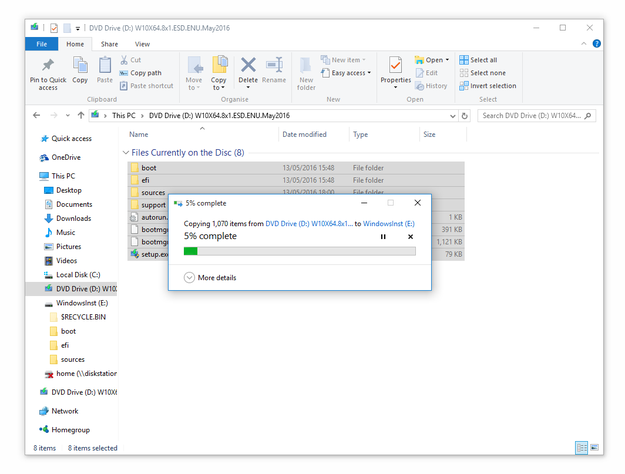Screen dimensions: 625x474
Task: Open Network in navigation pane
Action: [59, 411]
